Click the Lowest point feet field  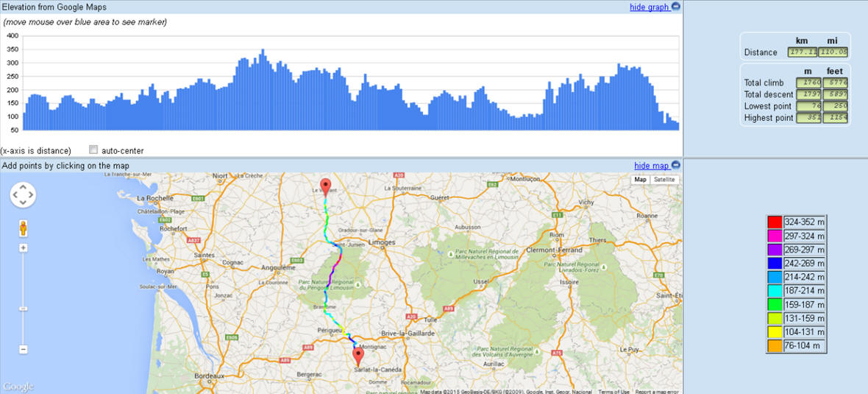pyautogui.click(x=836, y=106)
